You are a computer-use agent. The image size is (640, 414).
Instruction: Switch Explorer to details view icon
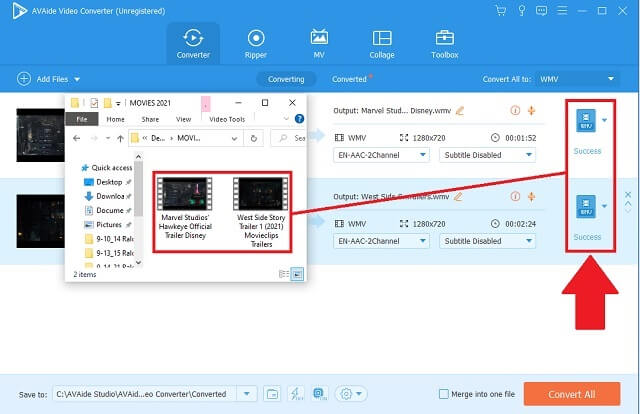284,274
